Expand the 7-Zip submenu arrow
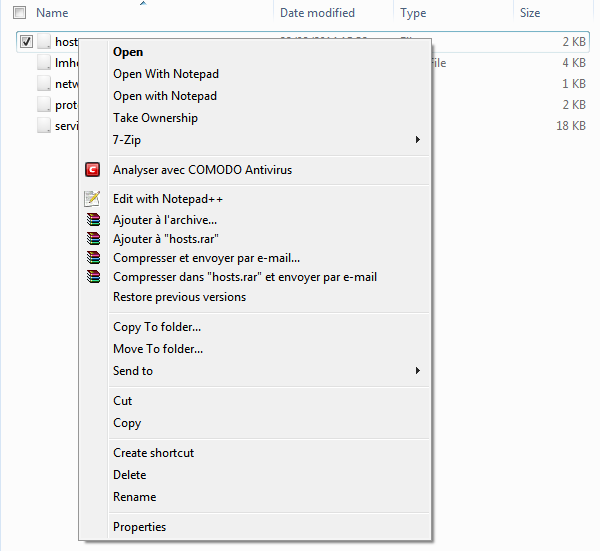The image size is (600, 551). 418,140
